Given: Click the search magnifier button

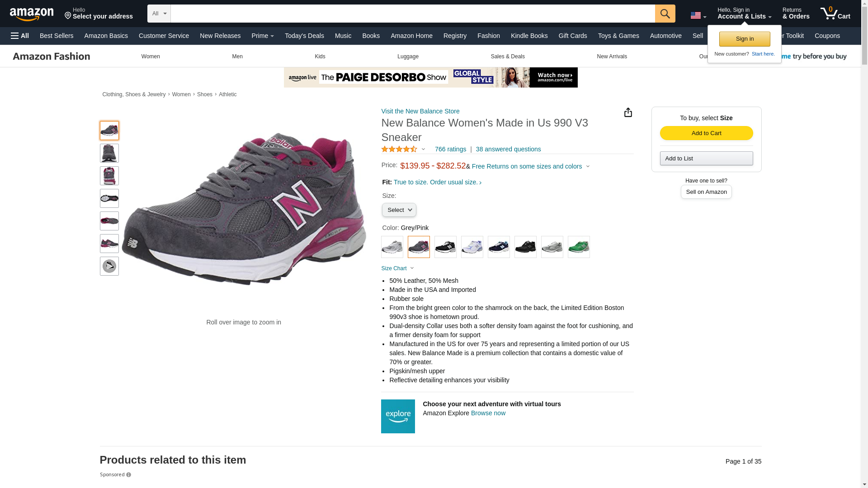Looking at the screenshot, I should 665,14.
